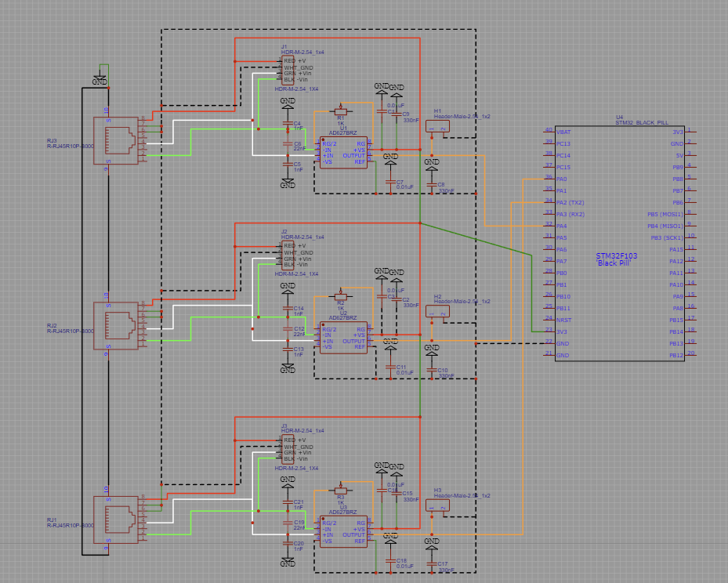Select the RJ2 RJ45 connector symbol
Viewport: 728px width, 583px height.
coord(116,325)
